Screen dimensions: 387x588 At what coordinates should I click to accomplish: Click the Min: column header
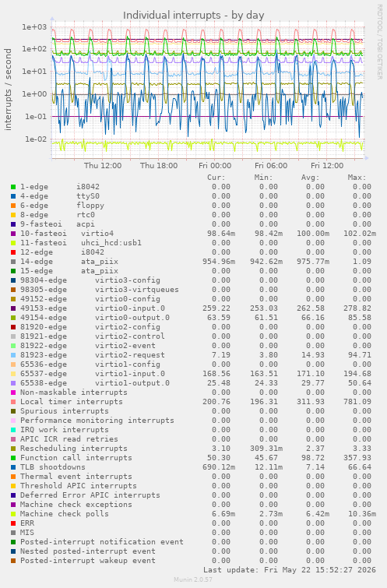(264, 178)
